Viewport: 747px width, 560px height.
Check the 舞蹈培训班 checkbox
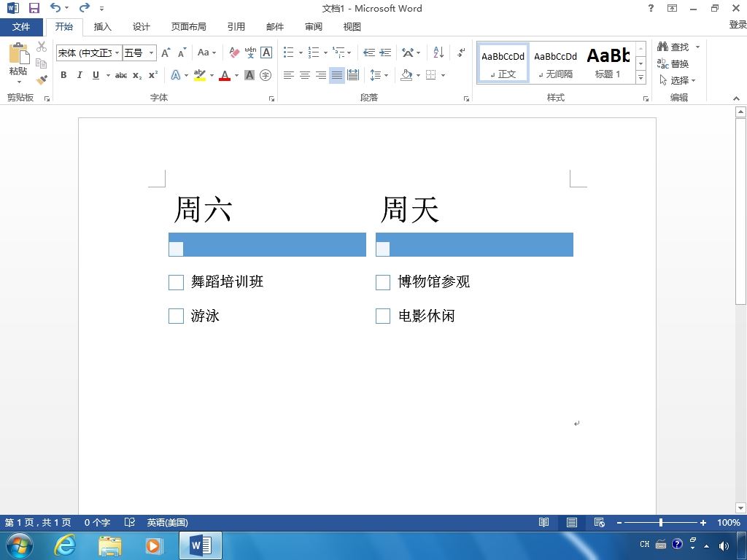[176, 282]
